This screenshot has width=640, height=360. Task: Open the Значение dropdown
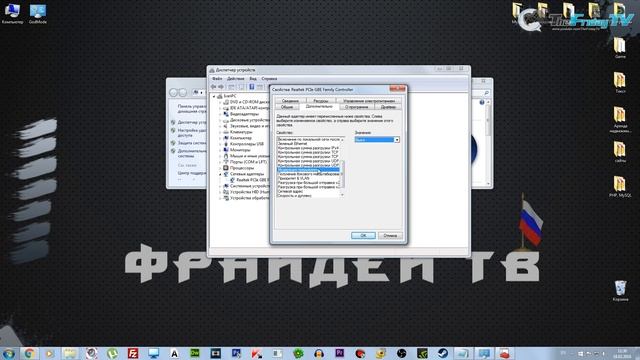tap(396, 140)
